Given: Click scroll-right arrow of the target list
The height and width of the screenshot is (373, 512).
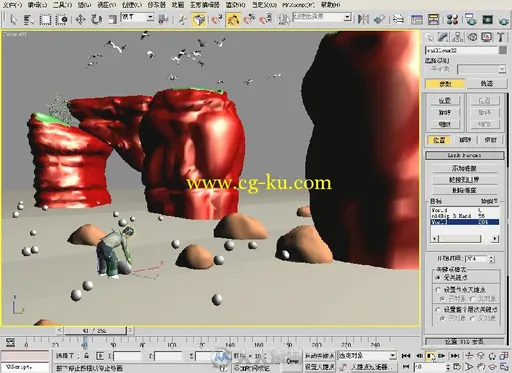Looking at the screenshot, I should [x=495, y=238].
